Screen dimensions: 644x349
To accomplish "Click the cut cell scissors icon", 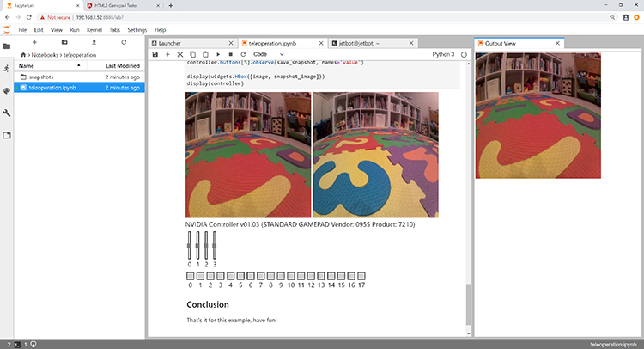I will [x=180, y=54].
